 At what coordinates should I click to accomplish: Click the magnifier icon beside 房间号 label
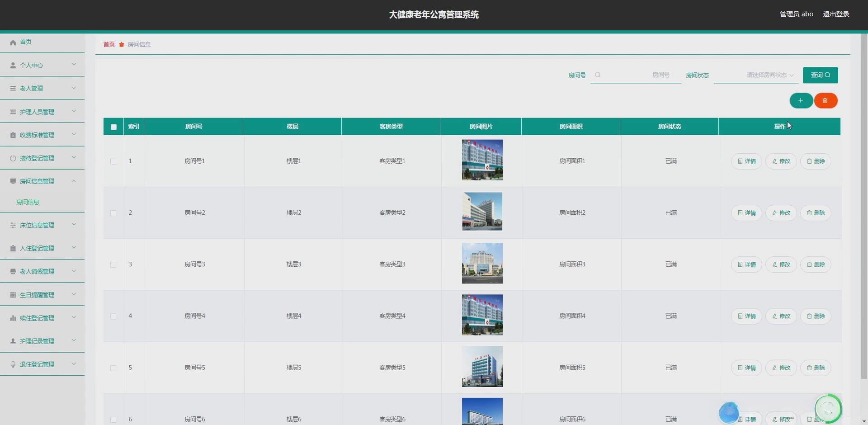point(598,75)
